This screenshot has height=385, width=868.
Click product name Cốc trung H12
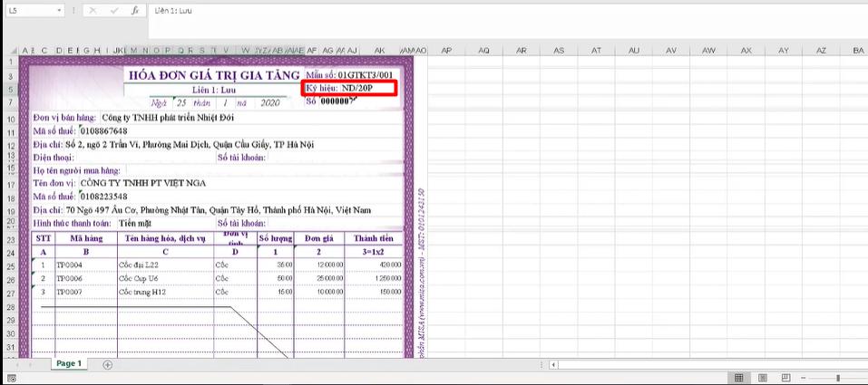pos(142,292)
